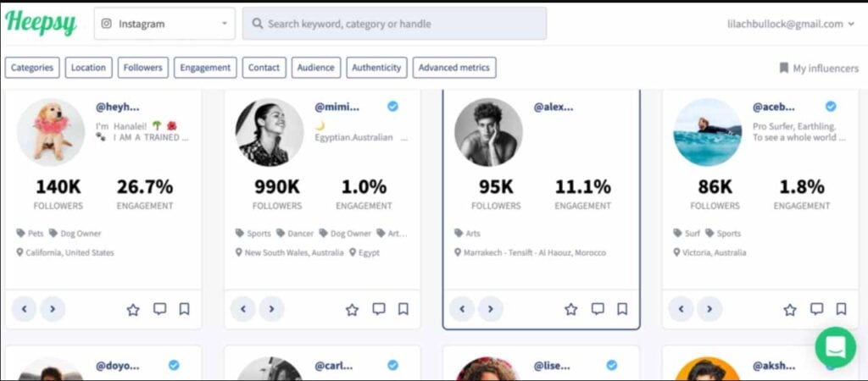The width and height of the screenshot is (868, 381).
Task: Open the green chat support bubble
Action: (835, 347)
